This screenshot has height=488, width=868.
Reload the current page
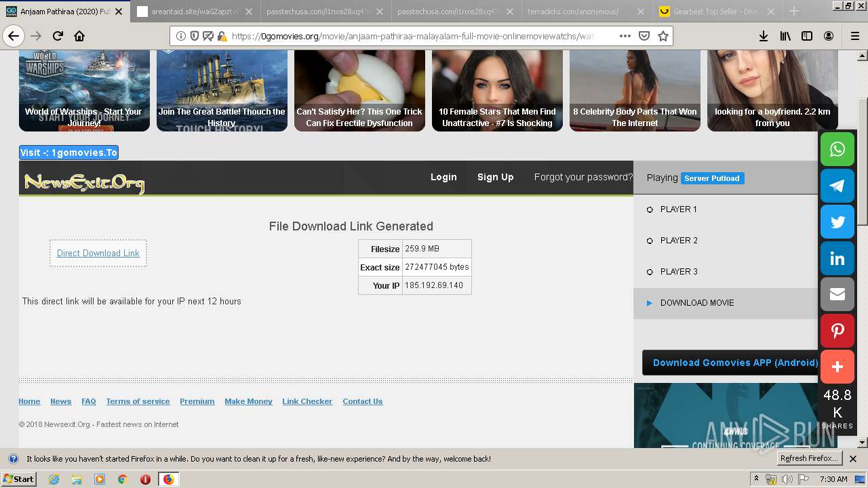point(58,36)
